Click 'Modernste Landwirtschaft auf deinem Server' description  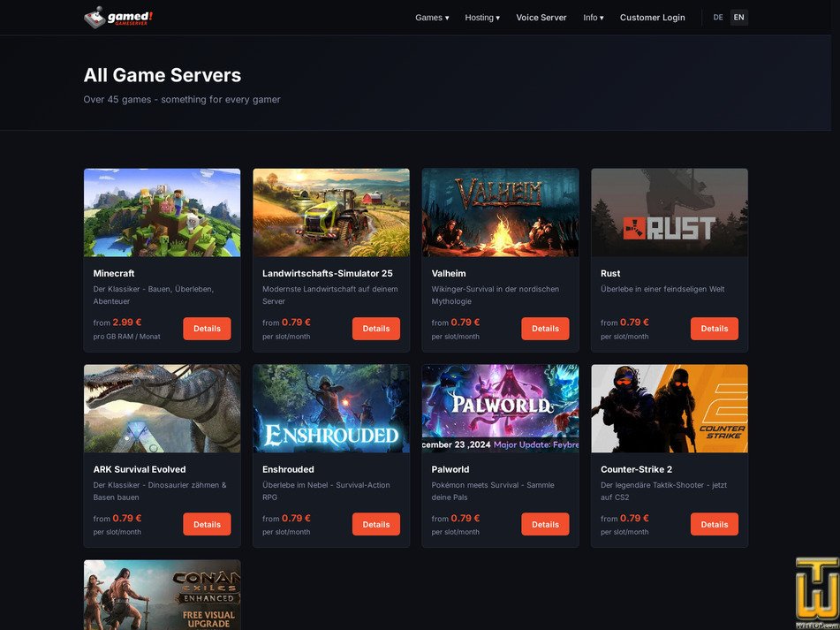(x=330, y=295)
